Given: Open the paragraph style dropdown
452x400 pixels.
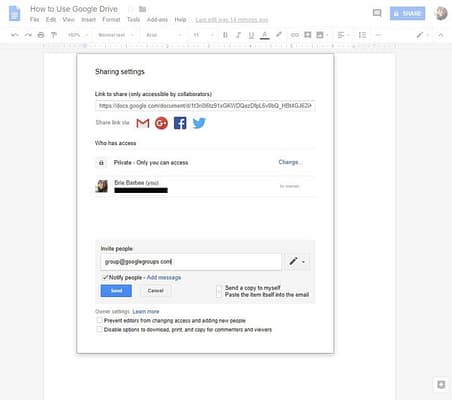Looking at the screenshot, I should click(x=116, y=35).
